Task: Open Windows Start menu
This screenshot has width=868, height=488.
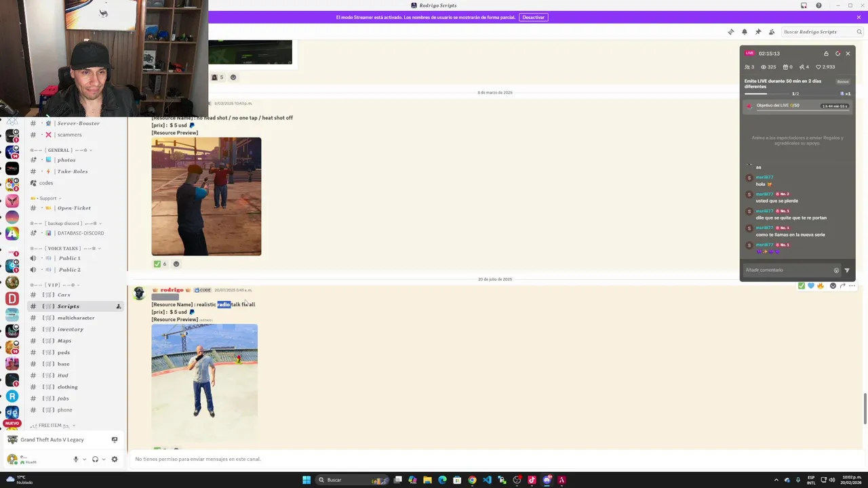Action: pos(307,480)
